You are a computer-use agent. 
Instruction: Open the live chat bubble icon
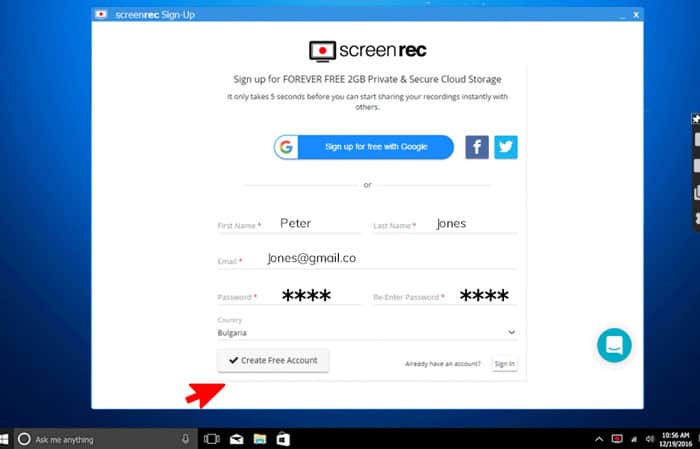point(614,345)
